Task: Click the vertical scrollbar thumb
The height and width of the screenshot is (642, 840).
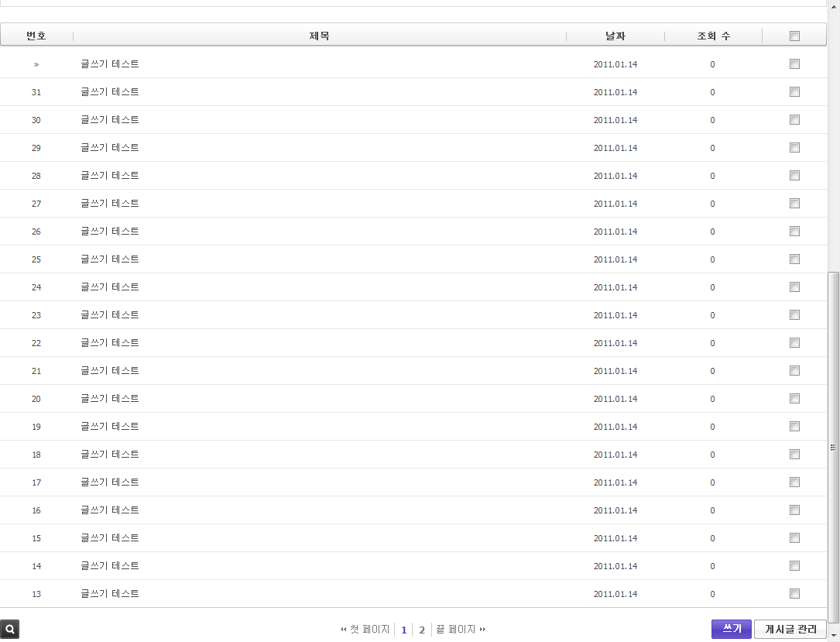Action: pyautogui.click(x=833, y=448)
